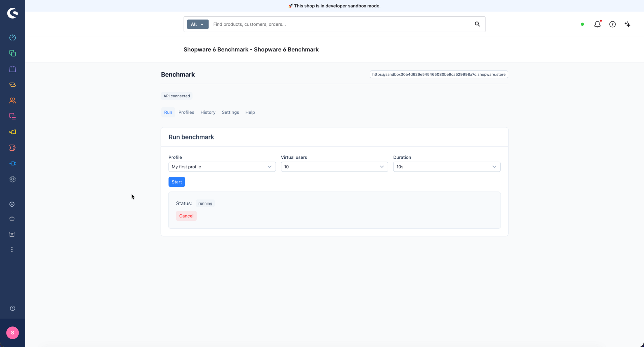This screenshot has height=347, width=644.
Task: Open the Profile dropdown
Action: pos(222,167)
